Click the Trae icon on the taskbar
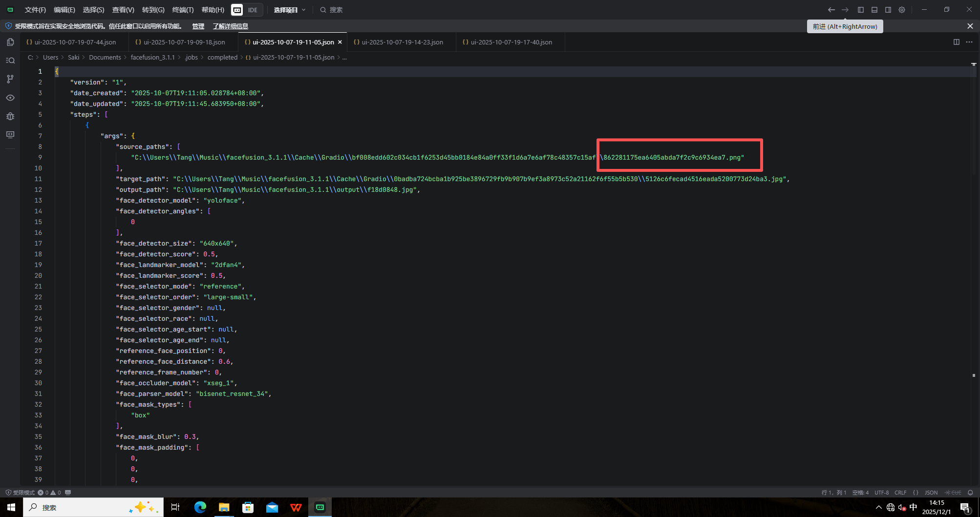The image size is (980, 517). click(x=320, y=507)
